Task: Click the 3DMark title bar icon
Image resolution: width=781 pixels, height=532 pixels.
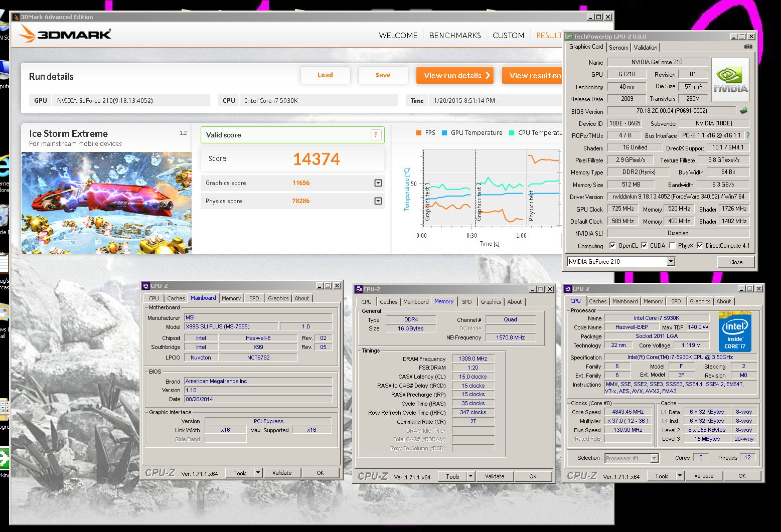Action: click(x=16, y=17)
